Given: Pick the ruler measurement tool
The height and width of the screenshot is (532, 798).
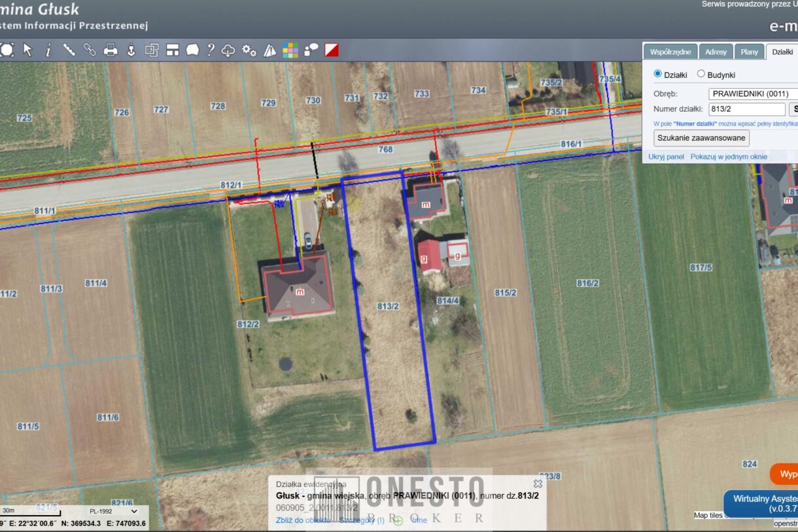Looking at the screenshot, I should 69,50.
